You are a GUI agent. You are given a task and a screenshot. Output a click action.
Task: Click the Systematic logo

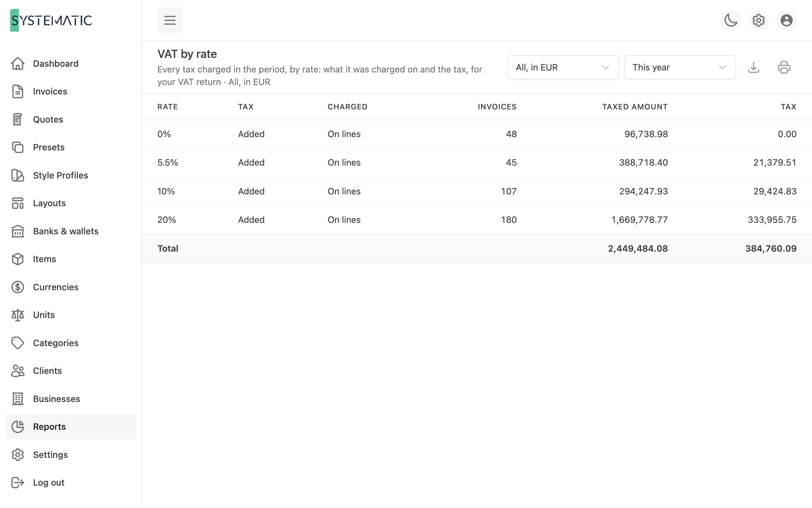[51, 20]
